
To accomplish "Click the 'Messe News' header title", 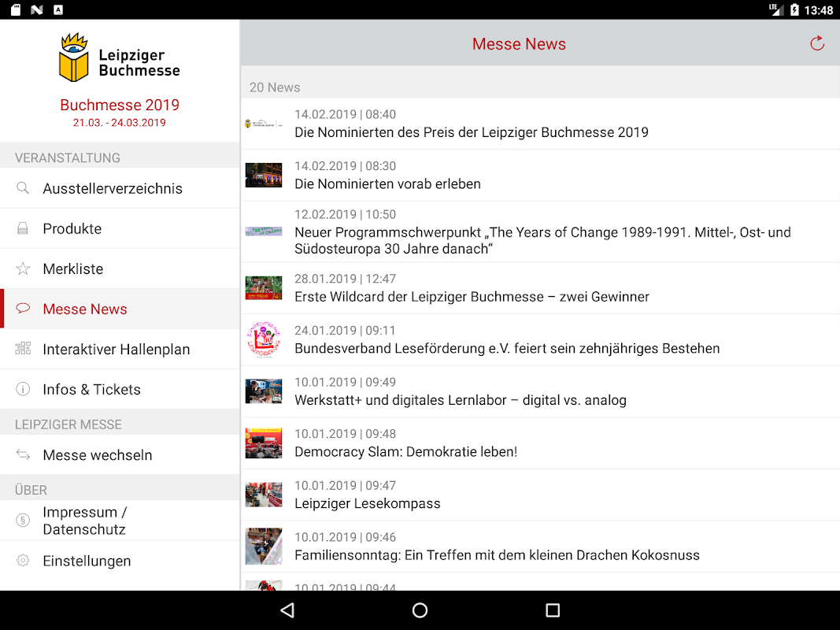I will coord(519,44).
